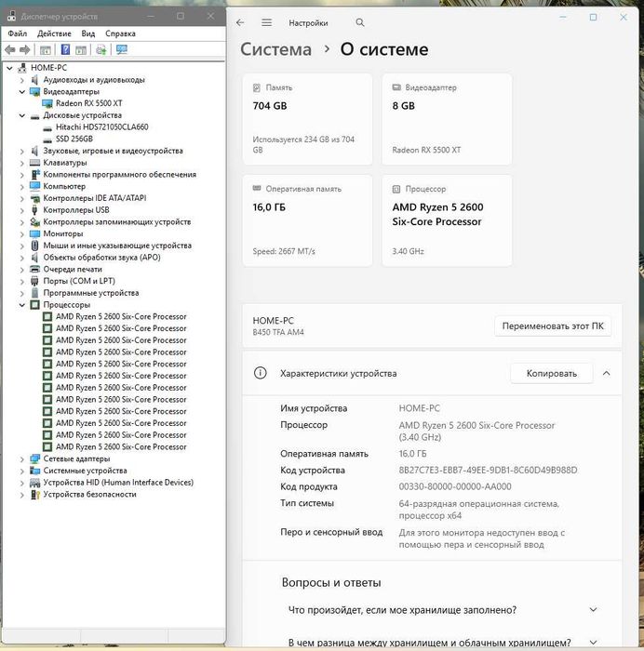Click the Аудиовходы и аудиовыходы speaker icon

click(35, 80)
